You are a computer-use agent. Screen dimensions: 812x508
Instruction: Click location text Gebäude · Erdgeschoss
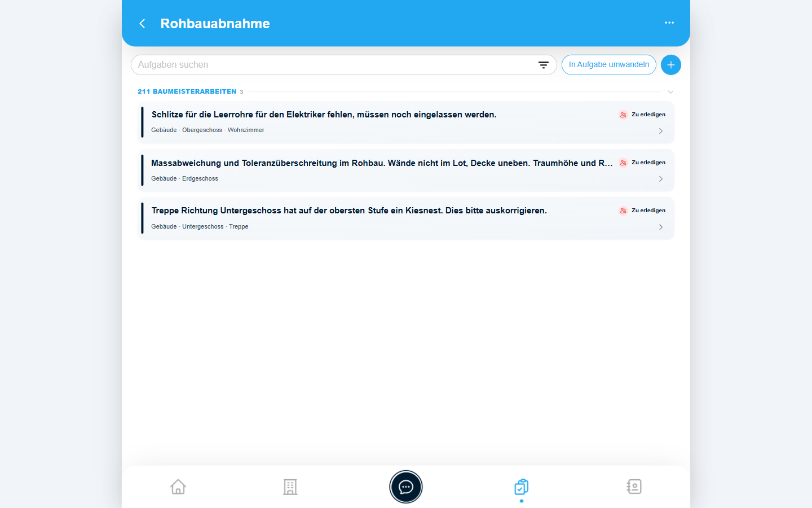pyautogui.click(x=184, y=179)
